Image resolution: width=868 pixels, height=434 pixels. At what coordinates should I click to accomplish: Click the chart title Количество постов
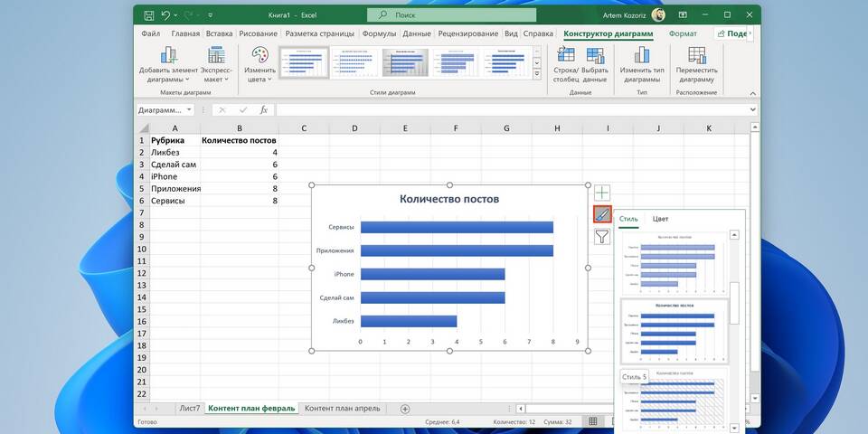tap(449, 199)
